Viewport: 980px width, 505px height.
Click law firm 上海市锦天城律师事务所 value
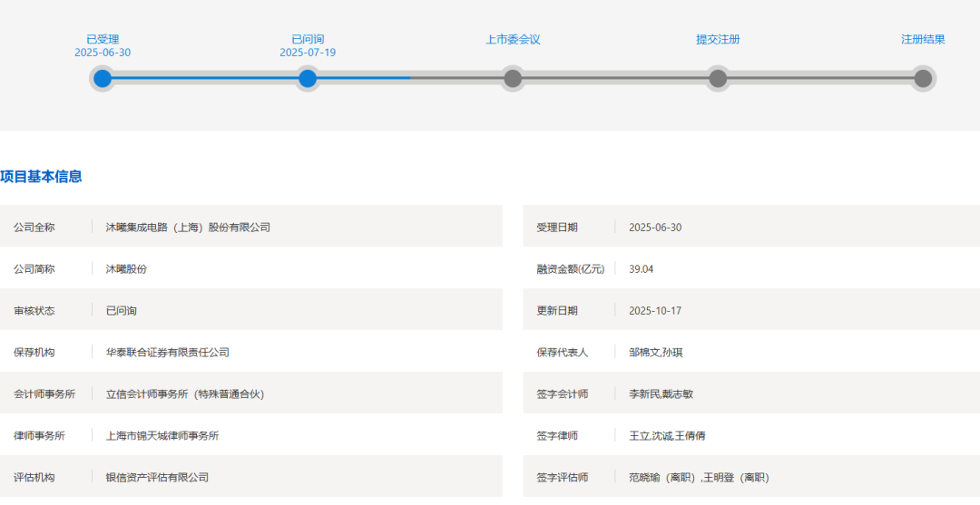pyautogui.click(x=162, y=436)
